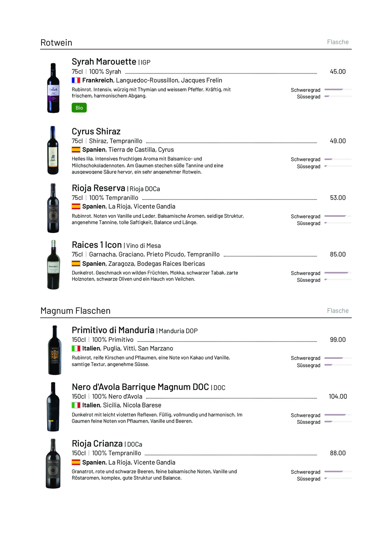The image size is (392, 552).
Task: Click the Rioja Crianza magnum bottle image
Action: point(53,464)
